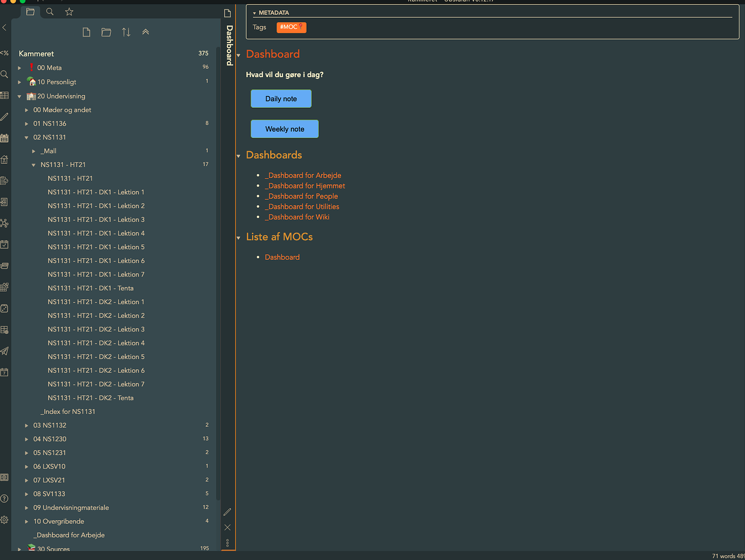Screen dimensions: 745x560
Task: Click the new folder icon above the file list
Action: [x=106, y=32]
